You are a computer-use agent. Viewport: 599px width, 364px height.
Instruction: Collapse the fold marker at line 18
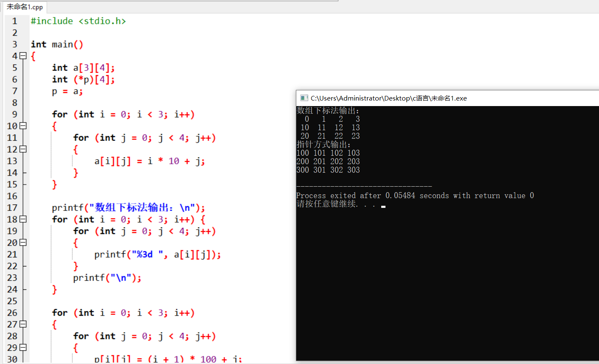(23, 219)
